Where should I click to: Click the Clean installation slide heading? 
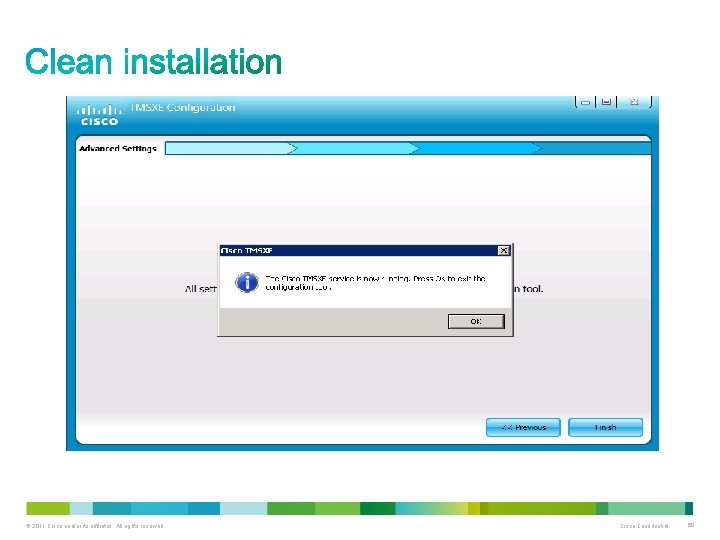click(153, 62)
